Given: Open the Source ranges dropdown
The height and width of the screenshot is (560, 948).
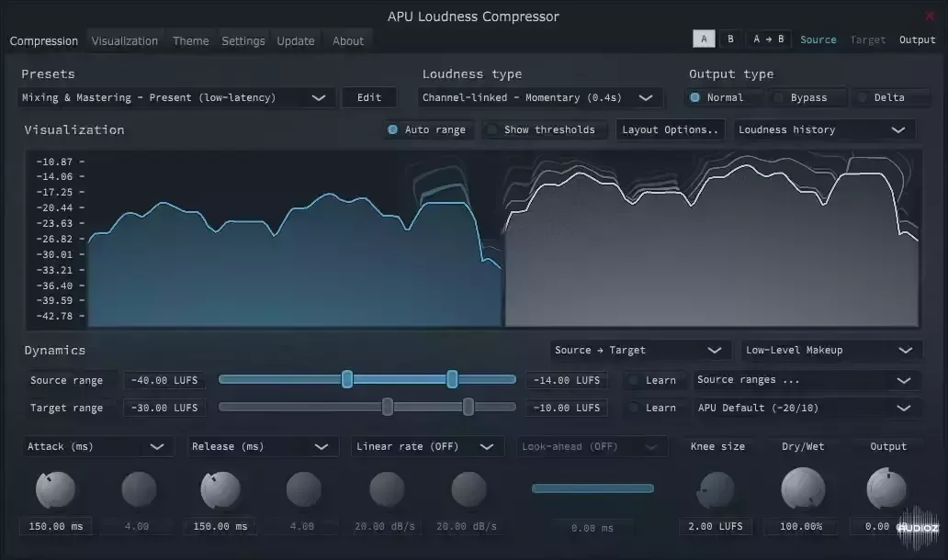Looking at the screenshot, I should pyautogui.click(x=807, y=380).
